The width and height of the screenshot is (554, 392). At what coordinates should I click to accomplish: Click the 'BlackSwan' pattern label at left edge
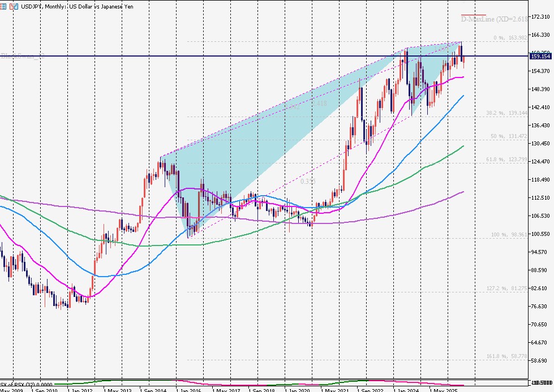point(22,56)
